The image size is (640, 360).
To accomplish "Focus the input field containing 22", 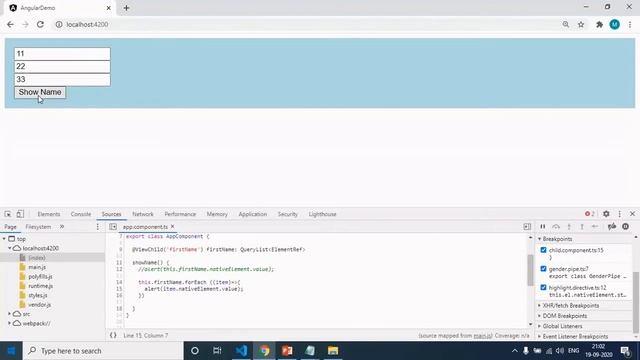I will (62, 67).
